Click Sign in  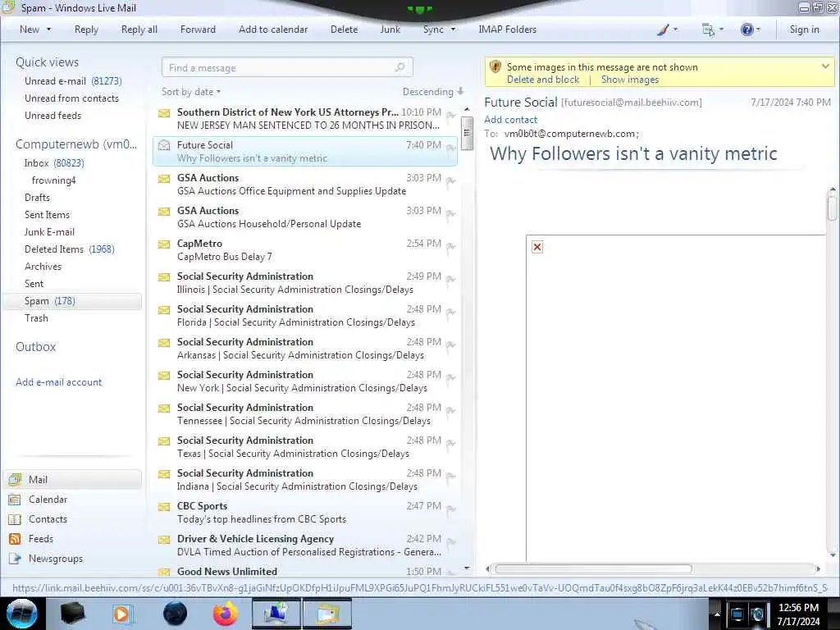point(804,30)
